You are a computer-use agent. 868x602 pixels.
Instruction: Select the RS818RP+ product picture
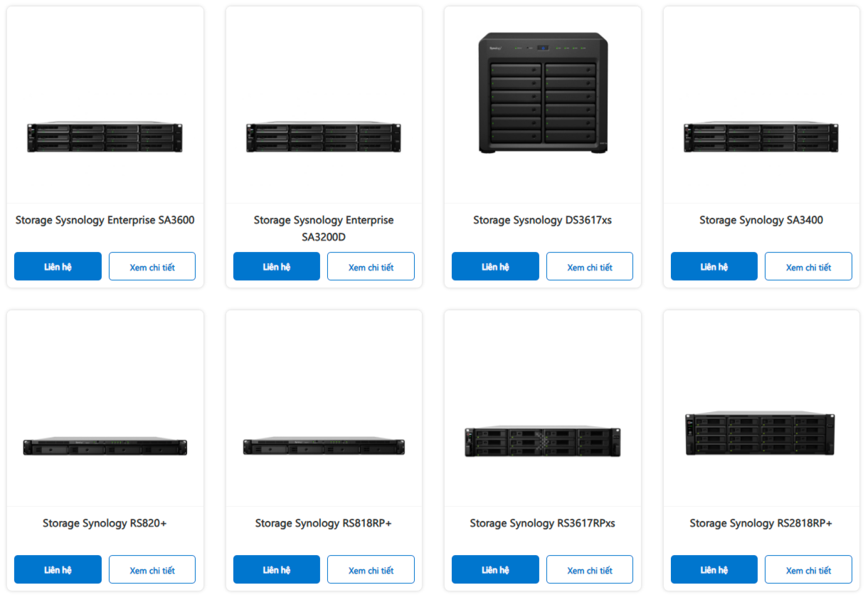(x=324, y=446)
